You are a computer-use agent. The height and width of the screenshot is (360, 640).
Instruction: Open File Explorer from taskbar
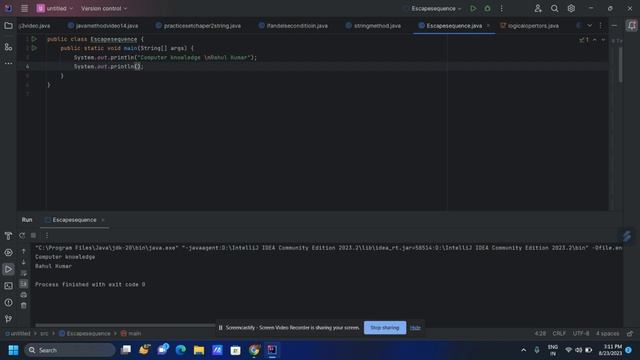199,350
